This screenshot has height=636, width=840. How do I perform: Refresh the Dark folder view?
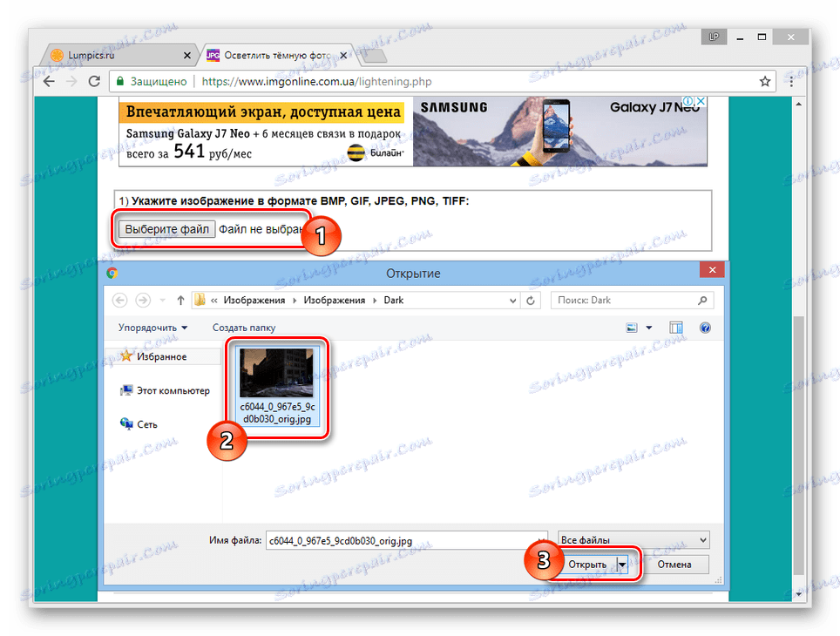pos(531,301)
